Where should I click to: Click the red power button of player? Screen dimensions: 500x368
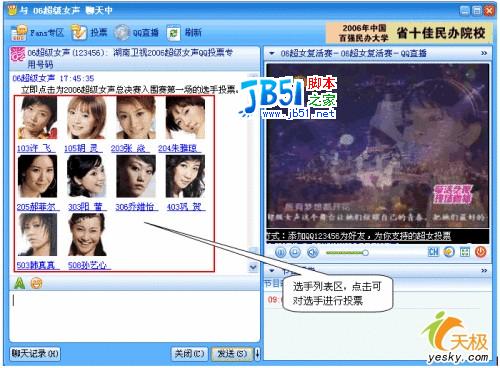click(x=480, y=252)
